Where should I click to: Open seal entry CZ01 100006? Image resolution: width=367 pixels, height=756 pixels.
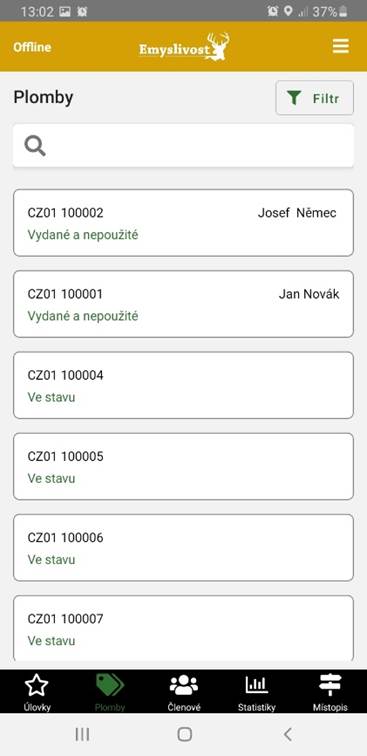pos(183,548)
